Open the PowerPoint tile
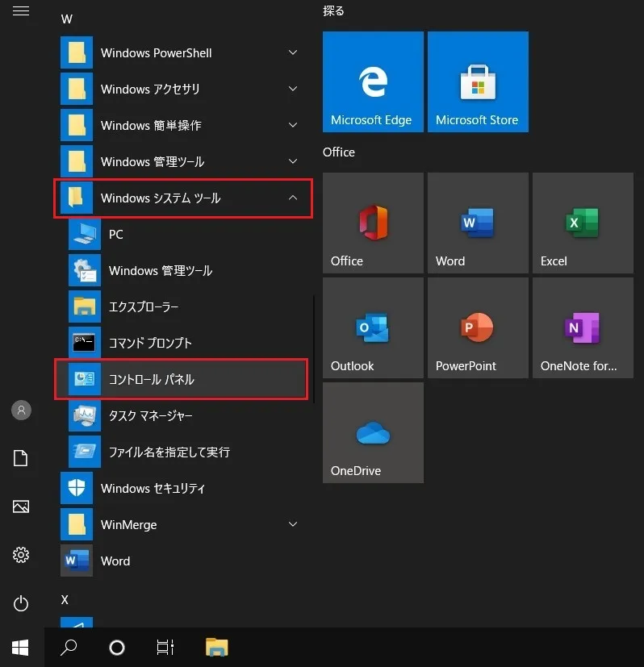The height and width of the screenshot is (667, 644). click(478, 328)
